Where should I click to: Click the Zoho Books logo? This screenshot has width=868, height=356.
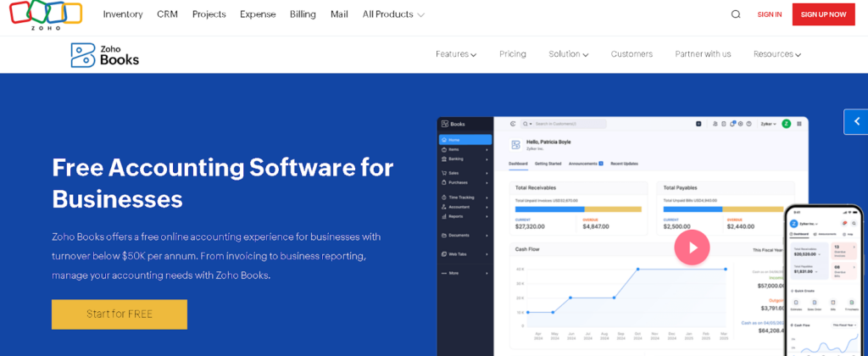(104, 55)
